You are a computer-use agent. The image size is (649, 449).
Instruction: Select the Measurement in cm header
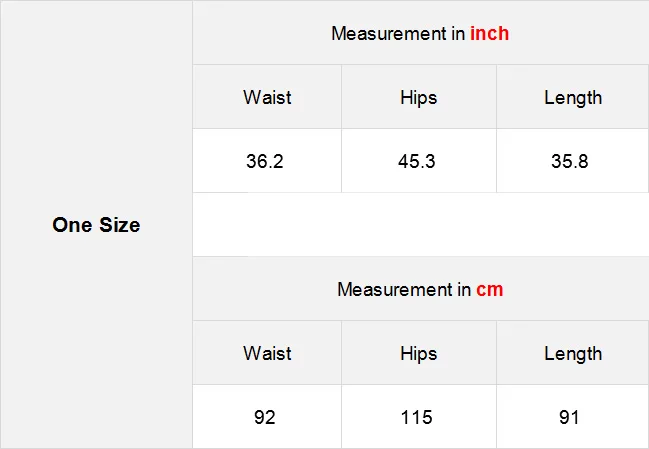421,289
